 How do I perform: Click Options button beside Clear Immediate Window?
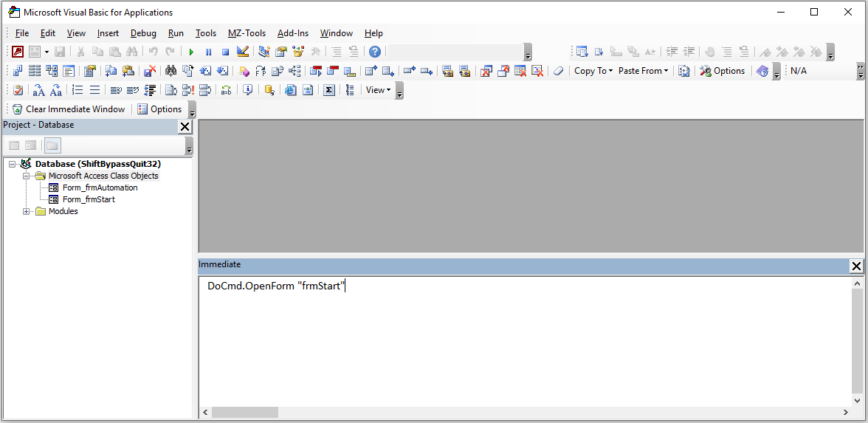[x=160, y=109]
